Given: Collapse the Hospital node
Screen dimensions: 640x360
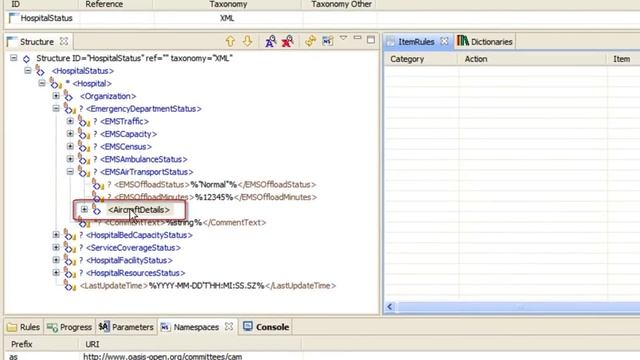Looking at the screenshot, I should (42, 83).
